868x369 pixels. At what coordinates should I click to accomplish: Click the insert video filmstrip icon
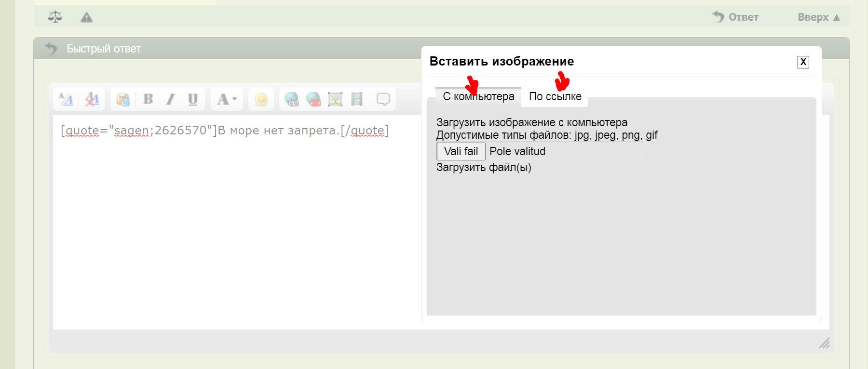357,99
